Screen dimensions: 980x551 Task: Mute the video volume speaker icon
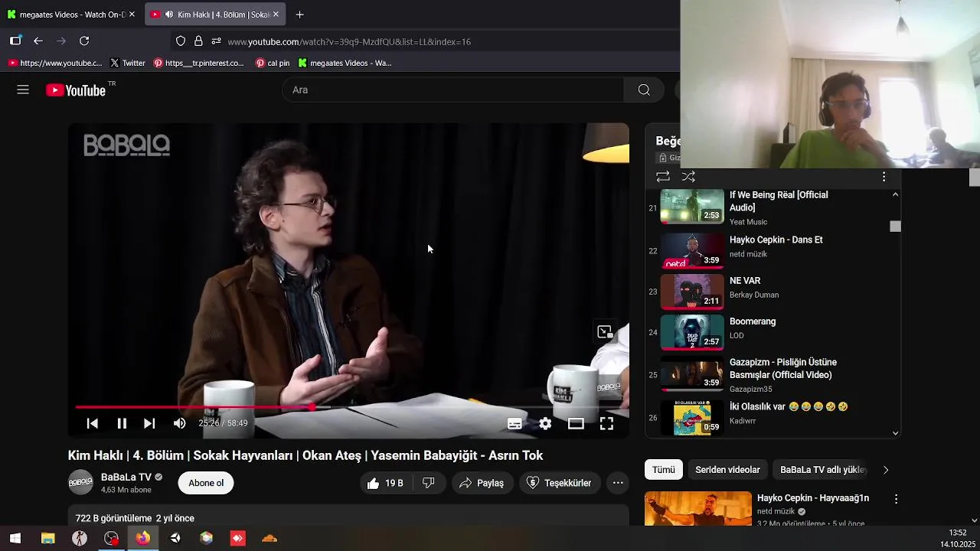(179, 423)
